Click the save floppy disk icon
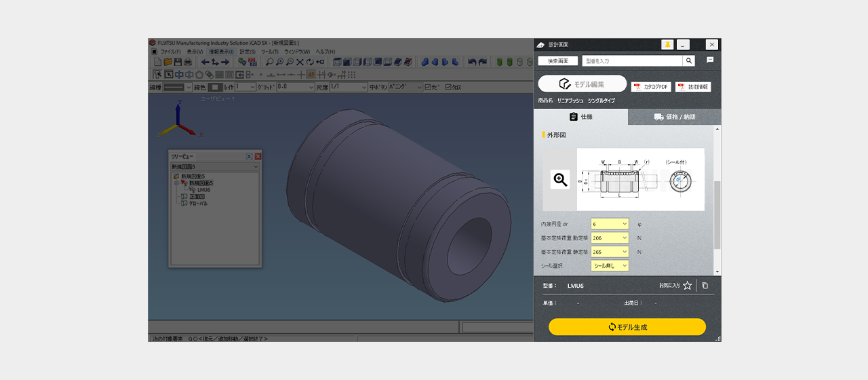The width and height of the screenshot is (868, 380). [178, 62]
